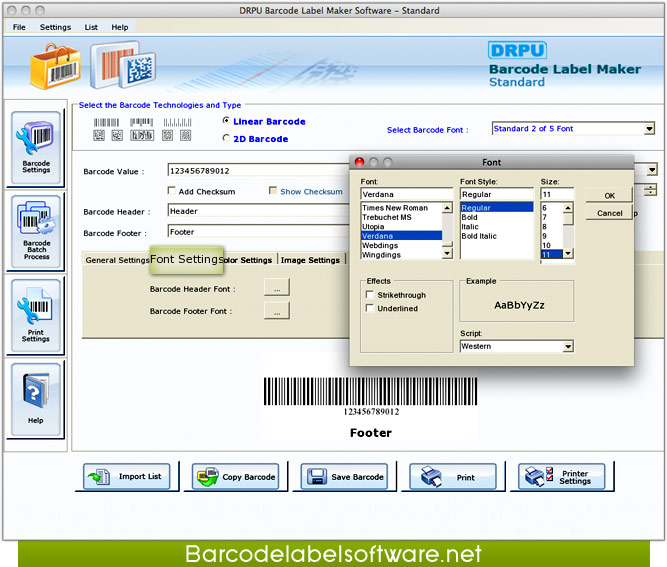Switch to Font Settings tab
The height and width of the screenshot is (567, 667).
coord(186,259)
